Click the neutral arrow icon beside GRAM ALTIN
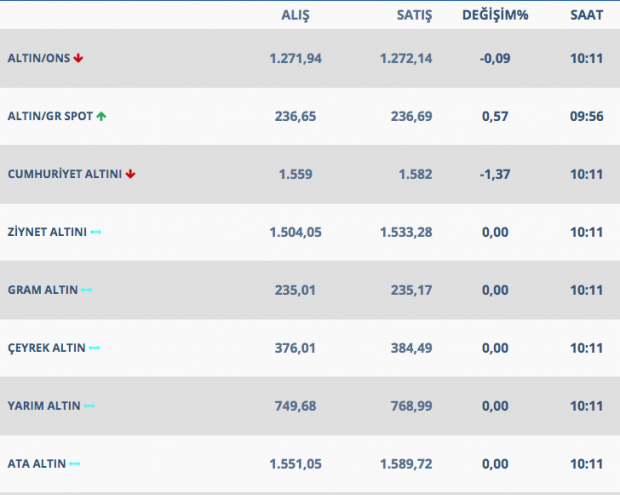The height and width of the screenshot is (495, 620). click(x=86, y=290)
